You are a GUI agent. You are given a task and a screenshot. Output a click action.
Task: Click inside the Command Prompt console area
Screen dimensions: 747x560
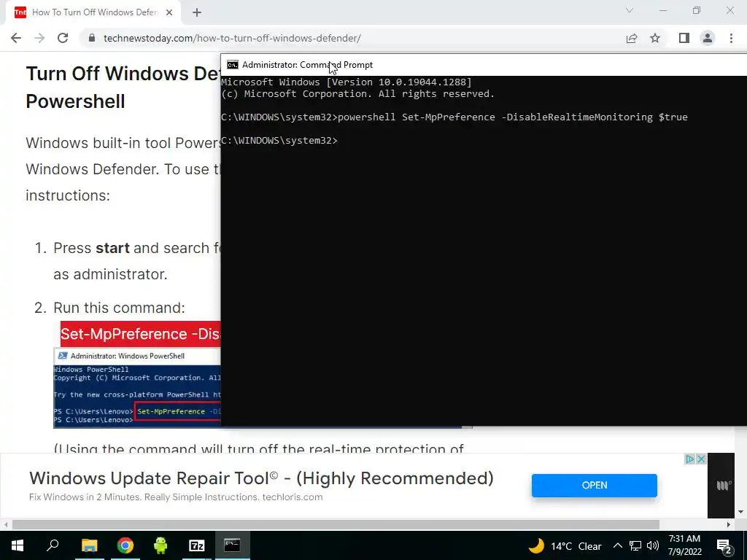tap(484, 251)
